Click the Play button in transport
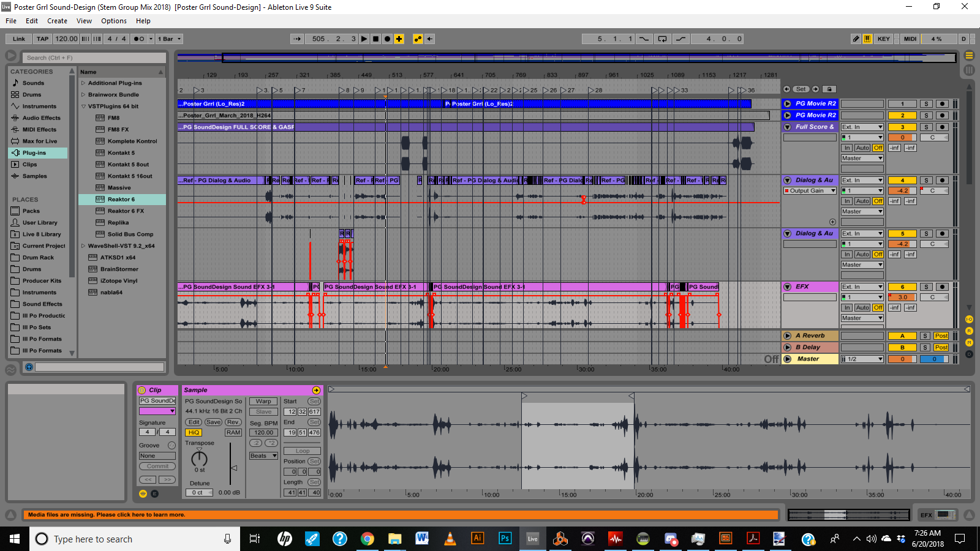The height and width of the screenshot is (551, 980). 364,39
